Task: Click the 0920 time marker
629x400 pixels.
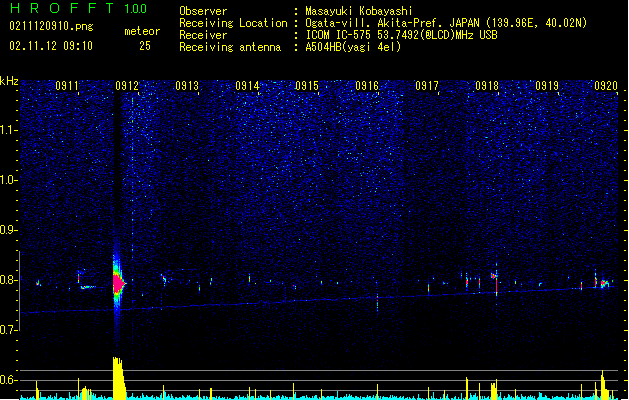Action: click(606, 86)
